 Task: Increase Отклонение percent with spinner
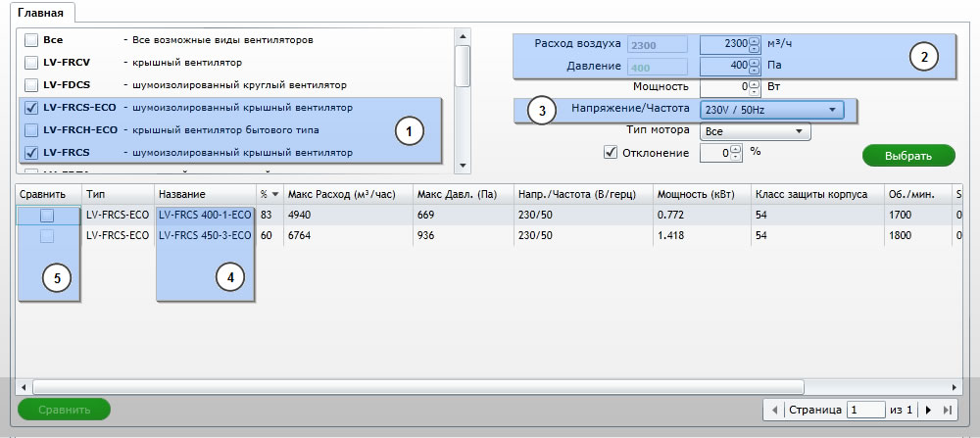[x=737, y=148]
